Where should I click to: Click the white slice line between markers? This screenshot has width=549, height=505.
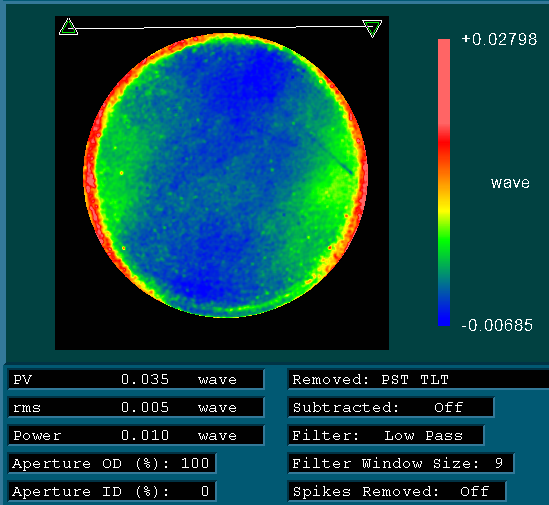(x=220, y=27)
